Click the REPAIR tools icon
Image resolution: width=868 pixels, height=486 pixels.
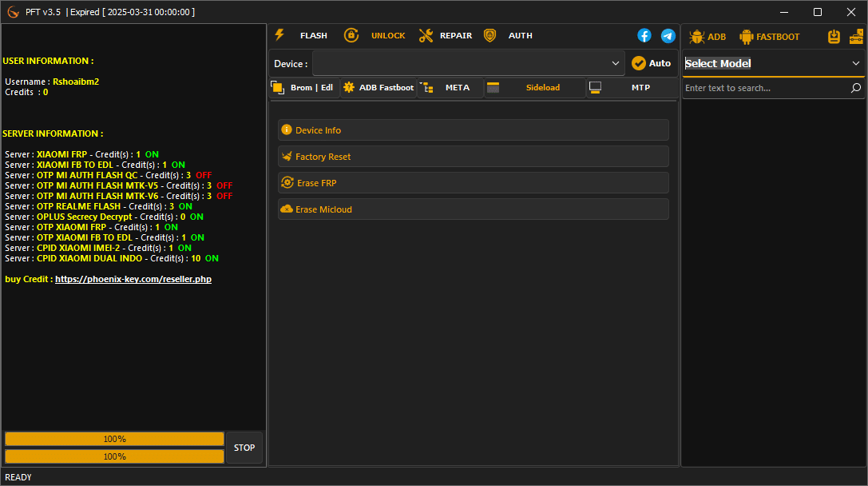[425, 35]
